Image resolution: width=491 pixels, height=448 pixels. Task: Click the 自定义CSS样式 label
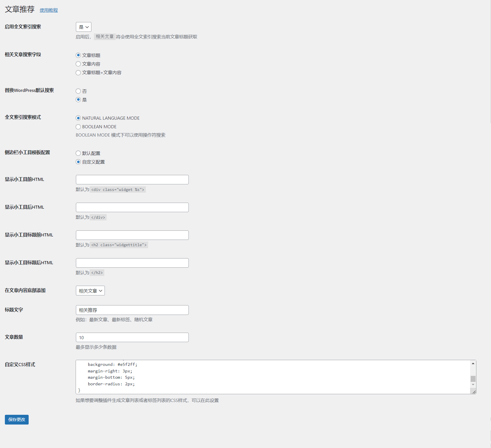[x=20, y=364]
